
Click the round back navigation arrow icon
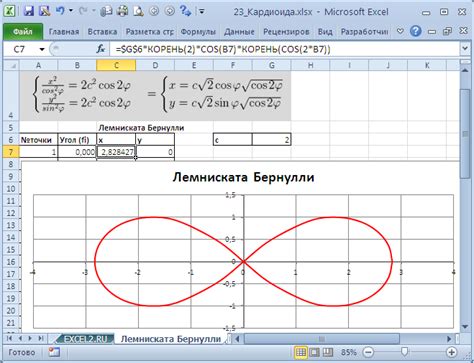(154, 12)
